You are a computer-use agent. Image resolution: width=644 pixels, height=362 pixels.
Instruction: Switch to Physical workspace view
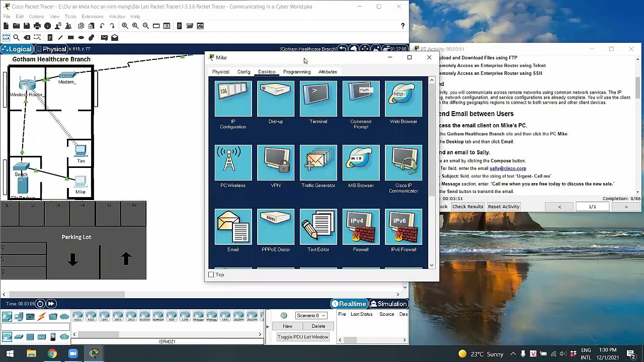(51, 49)
